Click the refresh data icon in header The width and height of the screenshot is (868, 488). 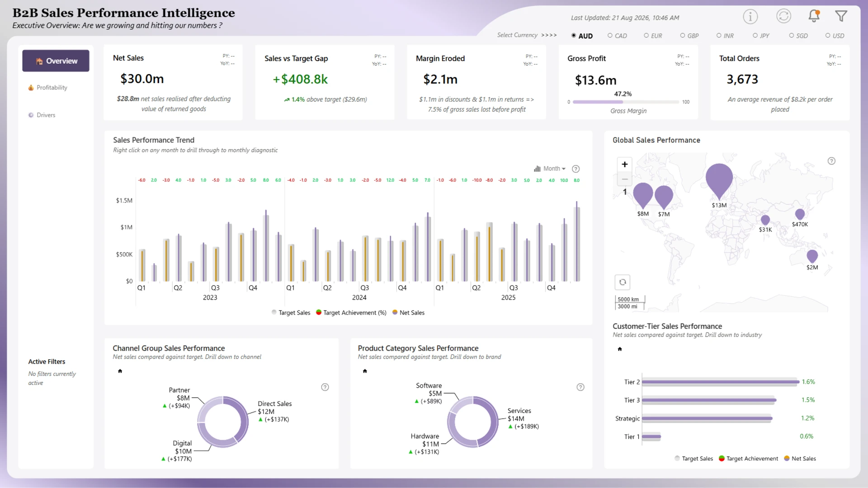coord(783,16)
